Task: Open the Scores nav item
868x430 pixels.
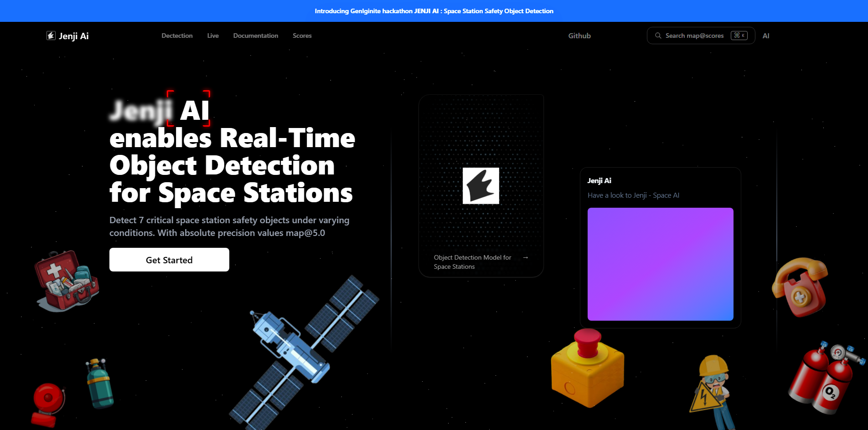Action: (302, 36)
